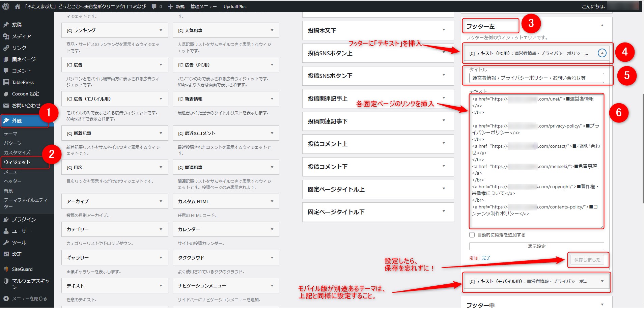Click the タイトル input field
The height and width of the screenshot is (311, 644).
pyautogui.click(x=536, y=78)
